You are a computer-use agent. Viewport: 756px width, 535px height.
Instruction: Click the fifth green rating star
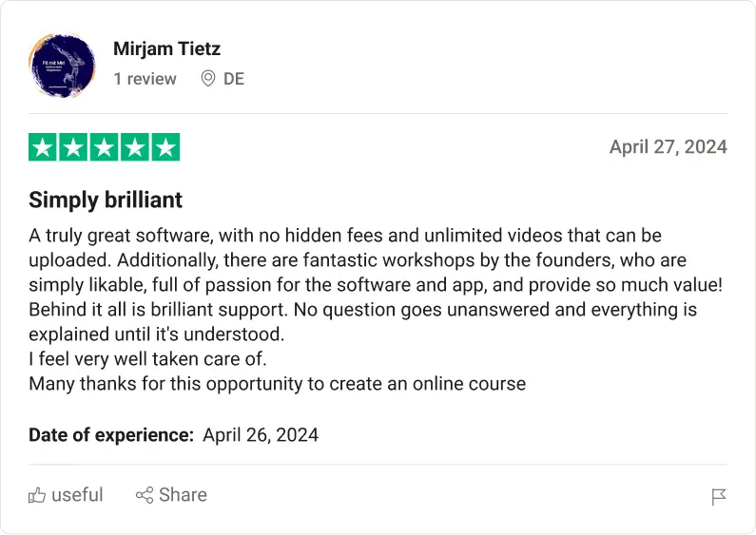(165, 147)
